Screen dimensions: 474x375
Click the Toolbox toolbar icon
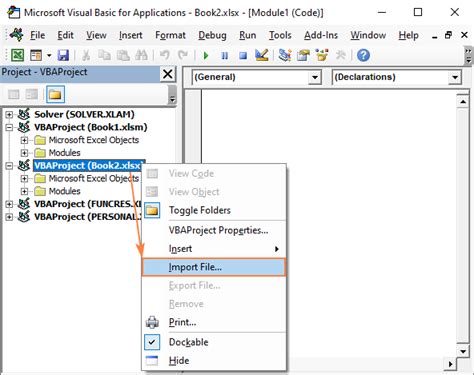click(340, 55)
